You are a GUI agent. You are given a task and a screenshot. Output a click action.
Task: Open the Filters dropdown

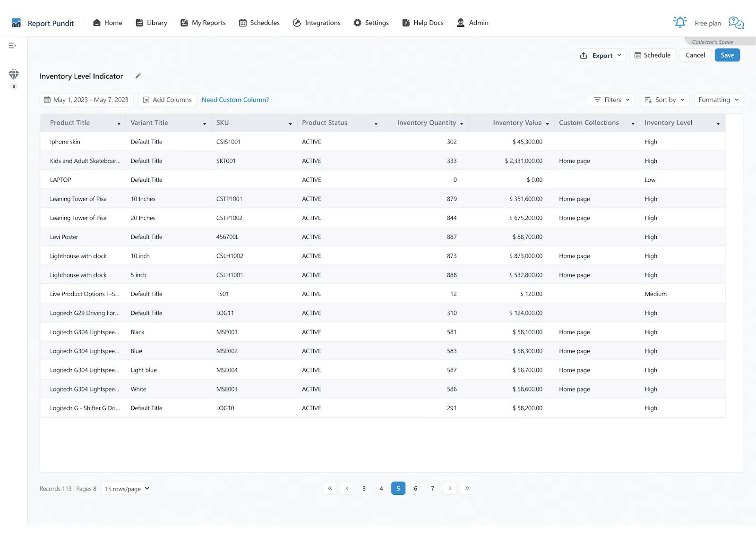pyautogui.click(x=612, y=100)
